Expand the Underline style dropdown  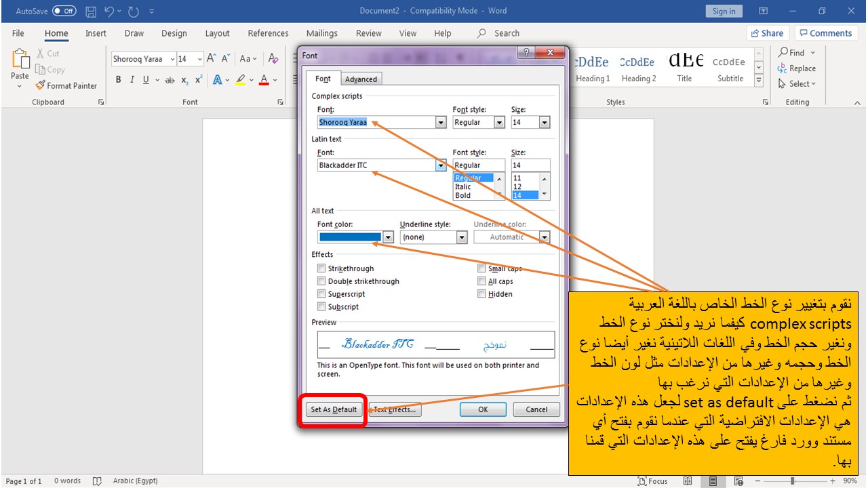[462, 237]
